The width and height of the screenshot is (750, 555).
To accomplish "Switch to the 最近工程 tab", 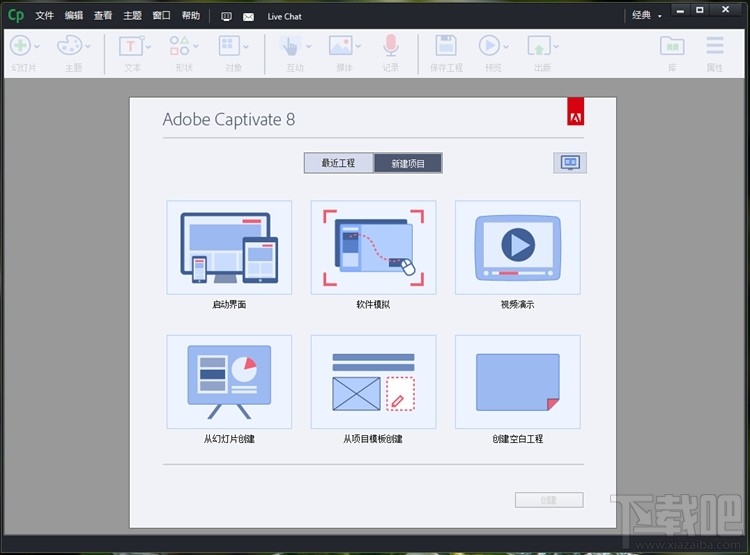I will [x=339, y=163].
